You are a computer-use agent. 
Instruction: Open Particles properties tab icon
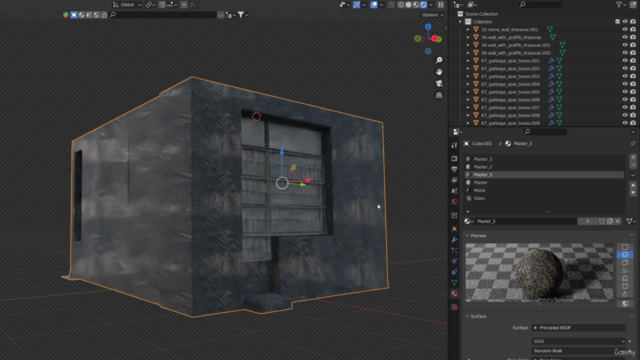click(x=454, y=250)
